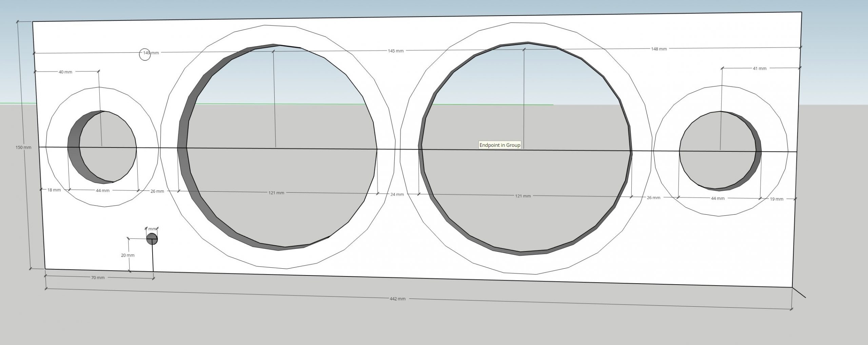Click the 150 mm panel height dimension
This screenshot has width=868, height=345.
click(23, 148)
